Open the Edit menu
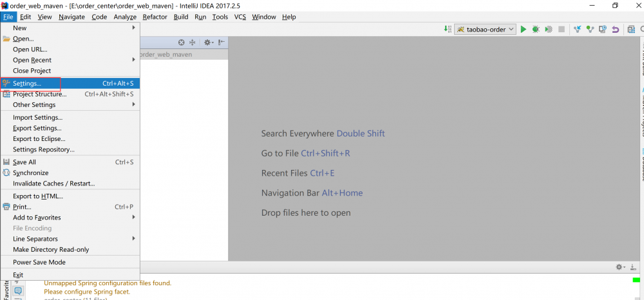 [26, 17]
